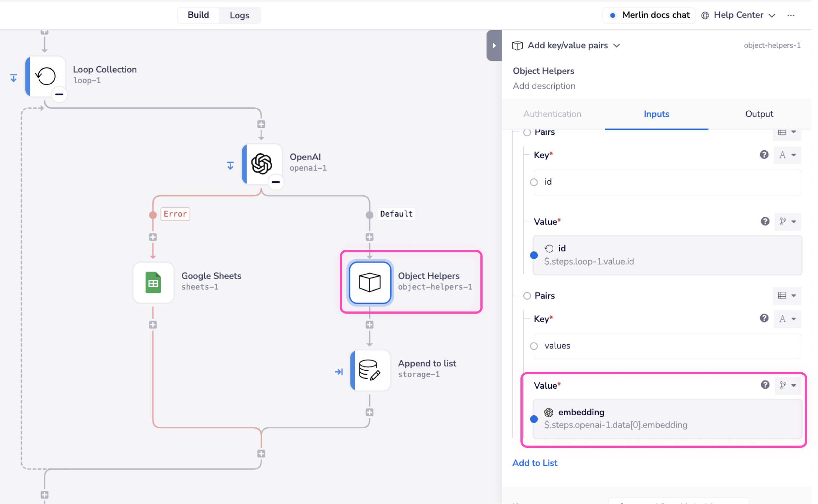Viewport: 818px width, 504px height.
Task: Open type selector dropdown for embedding Value
Action: pos(788,385)
